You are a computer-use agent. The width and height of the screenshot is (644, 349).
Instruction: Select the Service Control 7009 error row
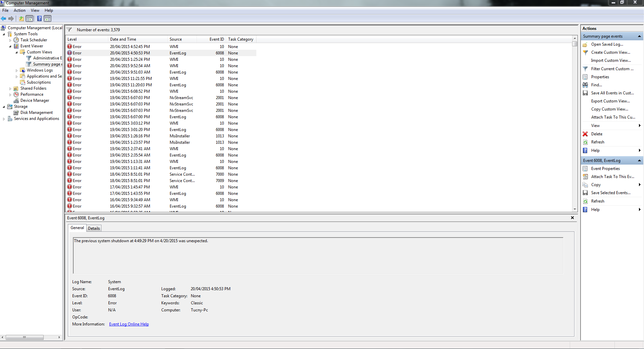pyautogui.click(x=161, y=181)
